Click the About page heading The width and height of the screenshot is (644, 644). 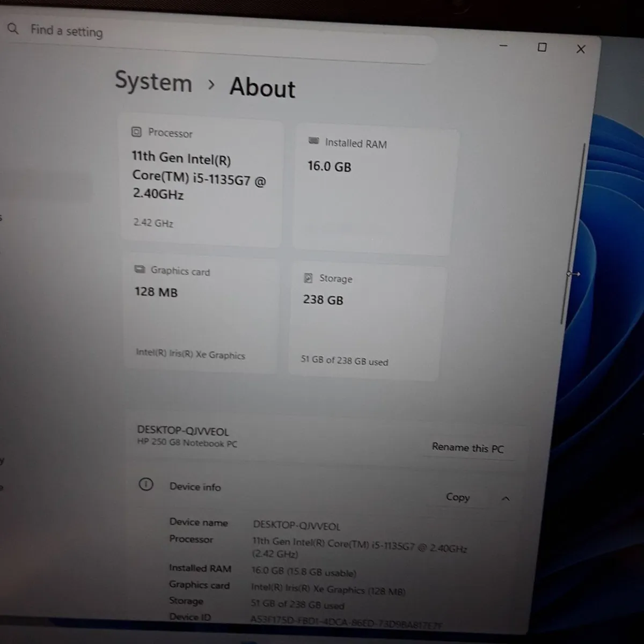pos(262,87)
